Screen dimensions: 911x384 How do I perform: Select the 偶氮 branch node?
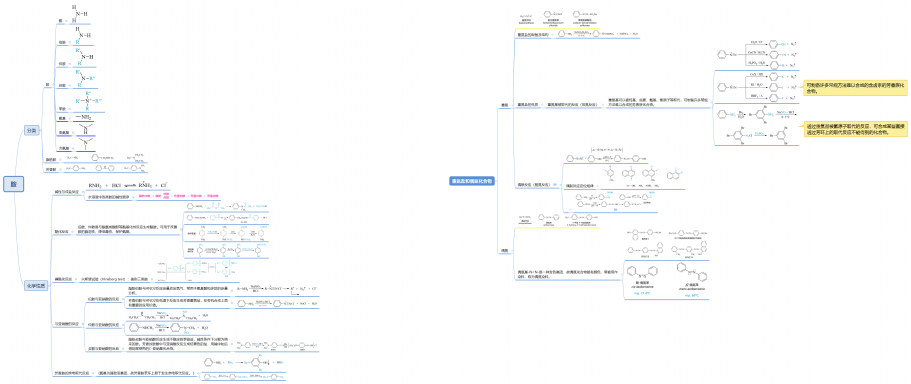pyautogui.click(x=505, y=250)
